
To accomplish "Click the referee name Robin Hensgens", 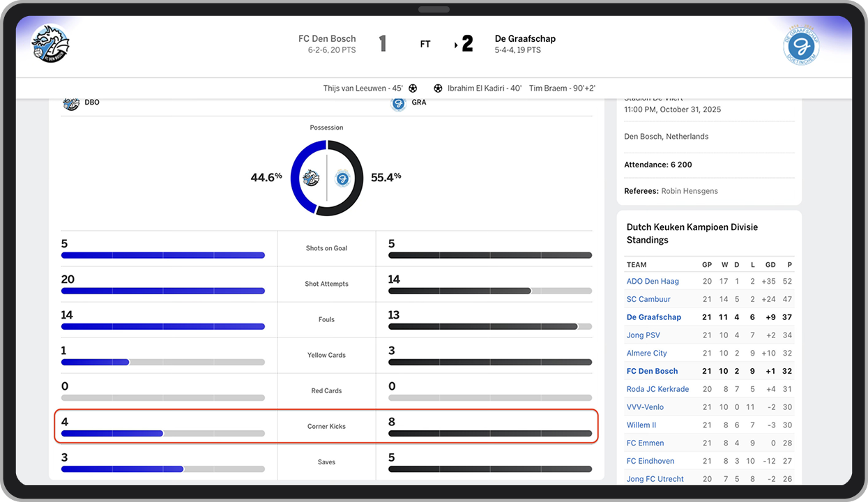I will coord(689,191).
